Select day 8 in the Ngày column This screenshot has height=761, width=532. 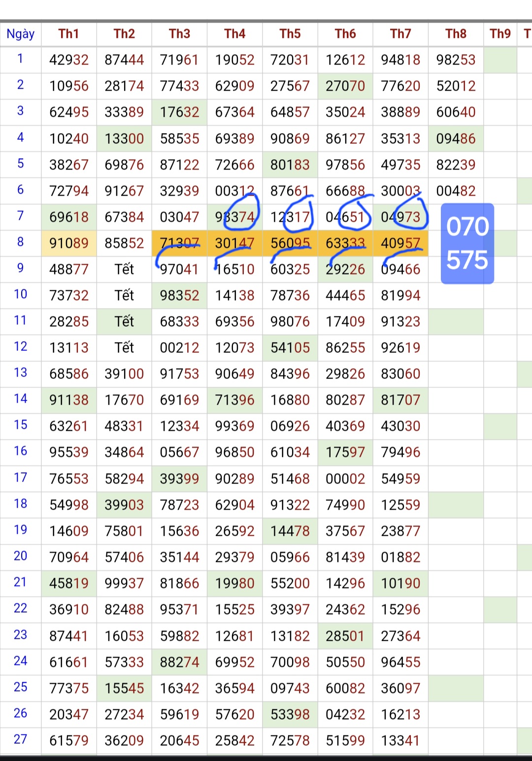21,242
